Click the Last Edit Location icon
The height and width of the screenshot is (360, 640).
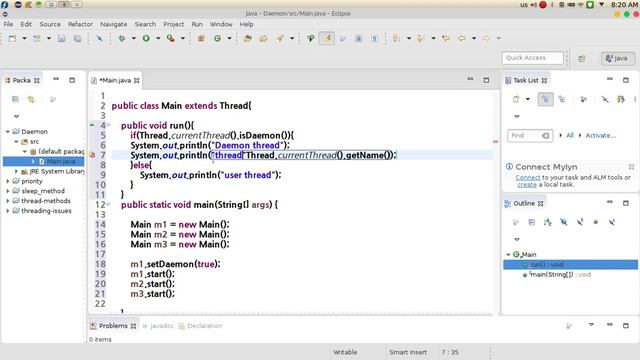445,38
